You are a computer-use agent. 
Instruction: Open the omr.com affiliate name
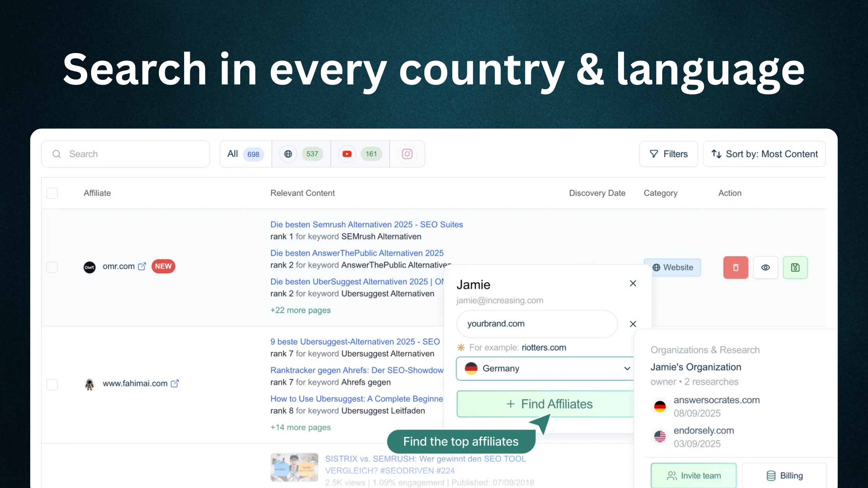click(119, 266)
